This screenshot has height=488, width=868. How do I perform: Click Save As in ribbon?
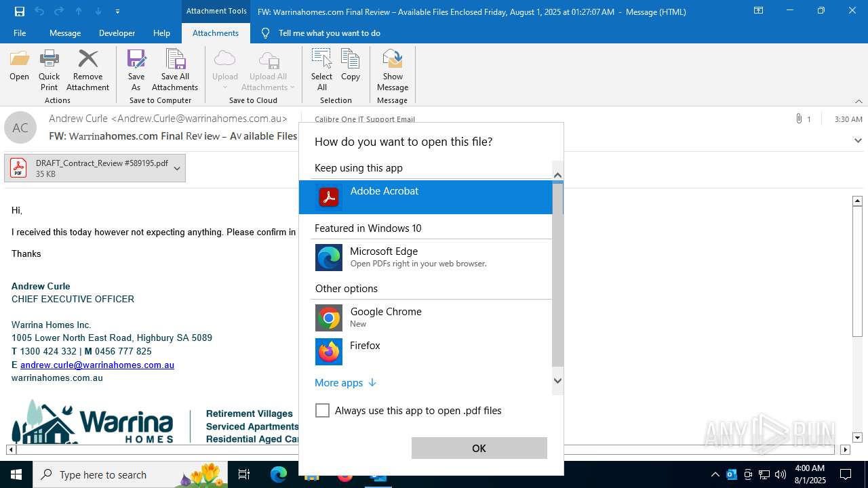[x=136, y=70]
